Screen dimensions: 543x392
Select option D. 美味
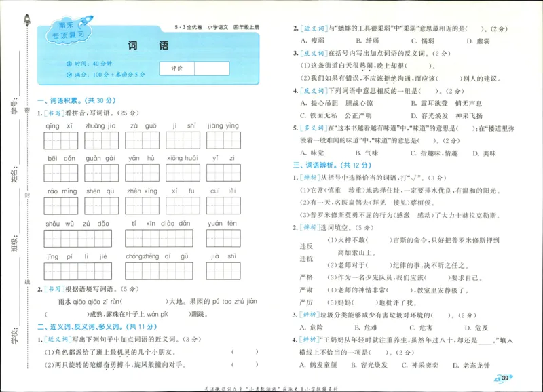484,153
